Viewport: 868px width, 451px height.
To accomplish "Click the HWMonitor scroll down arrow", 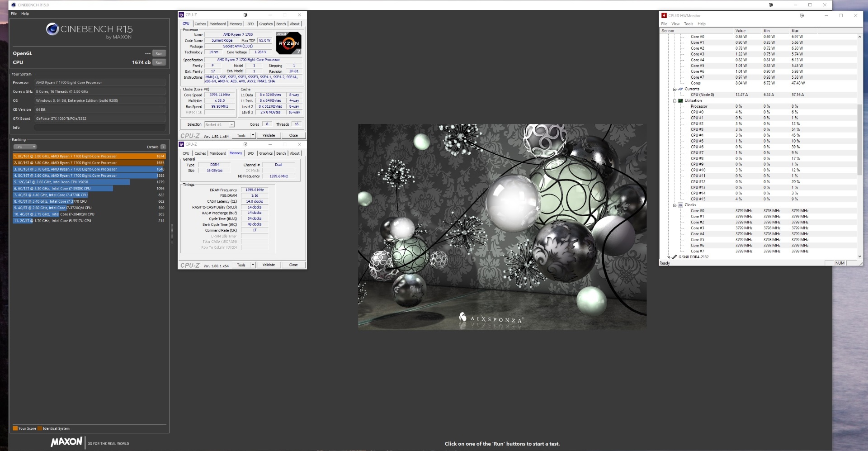I will 859,256.
